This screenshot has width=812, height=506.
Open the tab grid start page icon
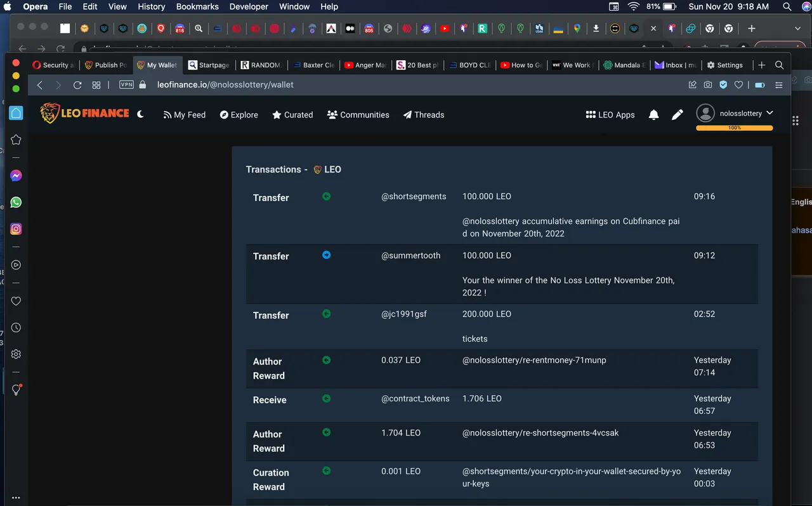[x=96, y=85]
